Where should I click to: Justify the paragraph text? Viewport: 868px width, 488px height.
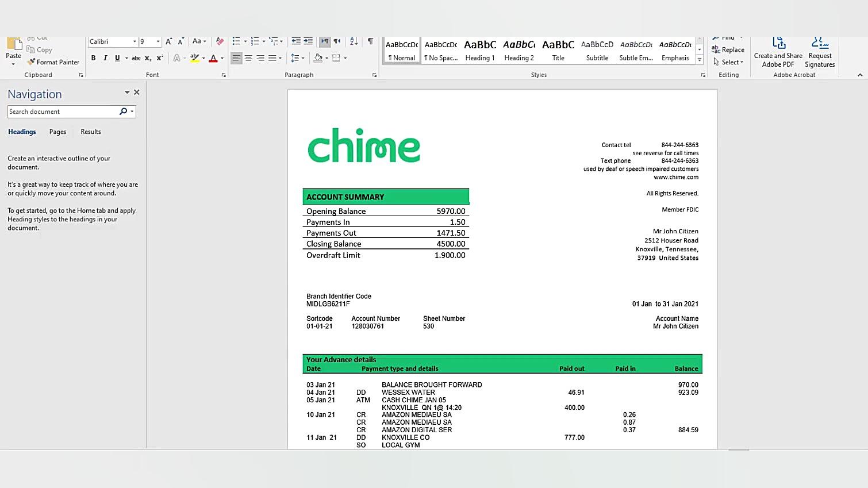(x=272, y=58)
